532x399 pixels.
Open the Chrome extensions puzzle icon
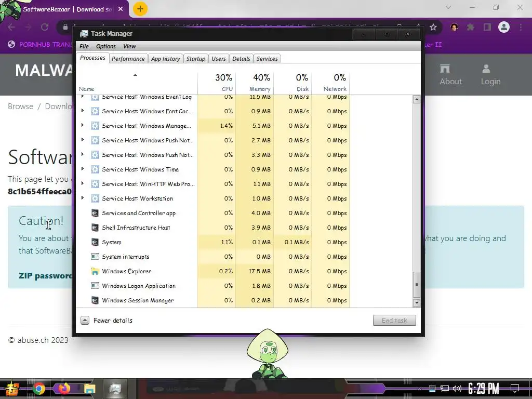(x=471, y=27)
